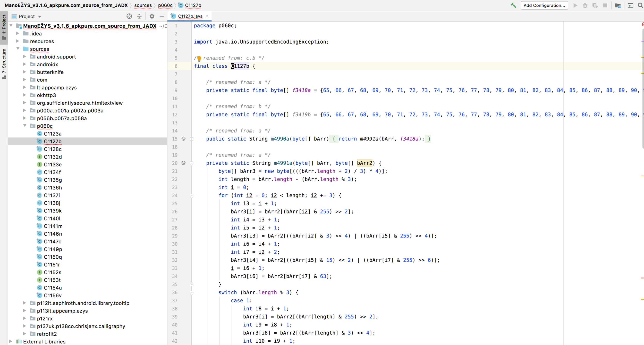Open Project panel gear settings

pyautogui.click(x=152, y=16)
